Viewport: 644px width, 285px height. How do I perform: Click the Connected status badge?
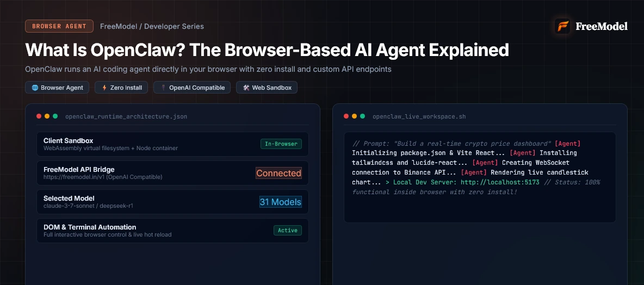pyautogui.click(x=279, y=173)
